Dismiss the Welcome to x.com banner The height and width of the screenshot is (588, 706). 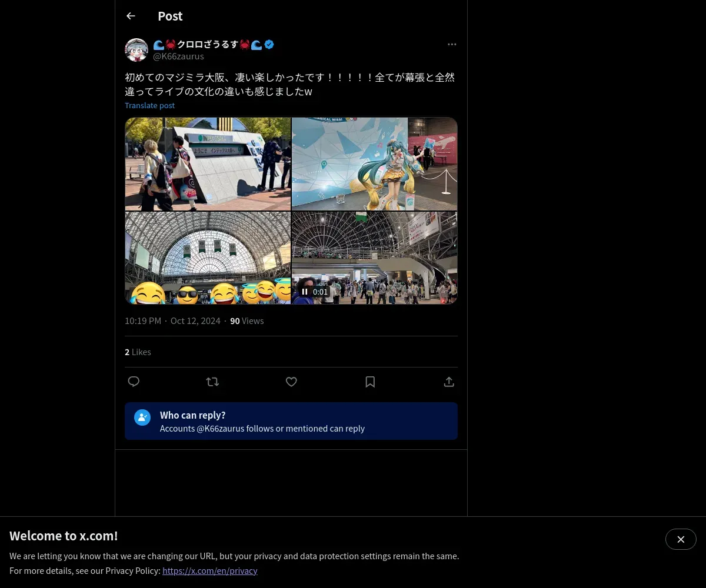point(681,539)
